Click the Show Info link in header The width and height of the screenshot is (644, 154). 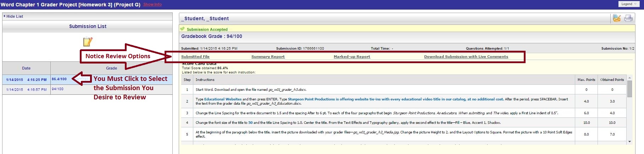[152, 5]
